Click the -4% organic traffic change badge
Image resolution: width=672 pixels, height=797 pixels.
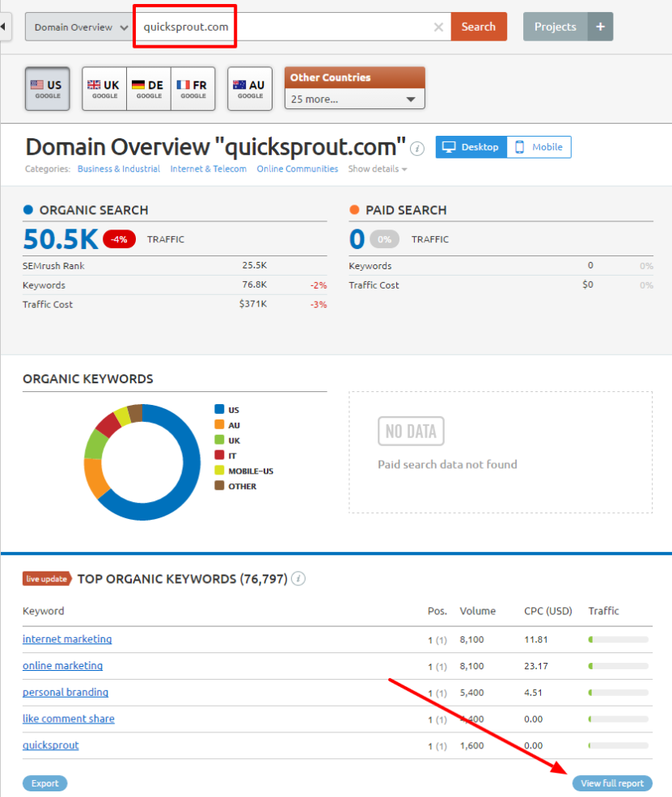(120, 239)
